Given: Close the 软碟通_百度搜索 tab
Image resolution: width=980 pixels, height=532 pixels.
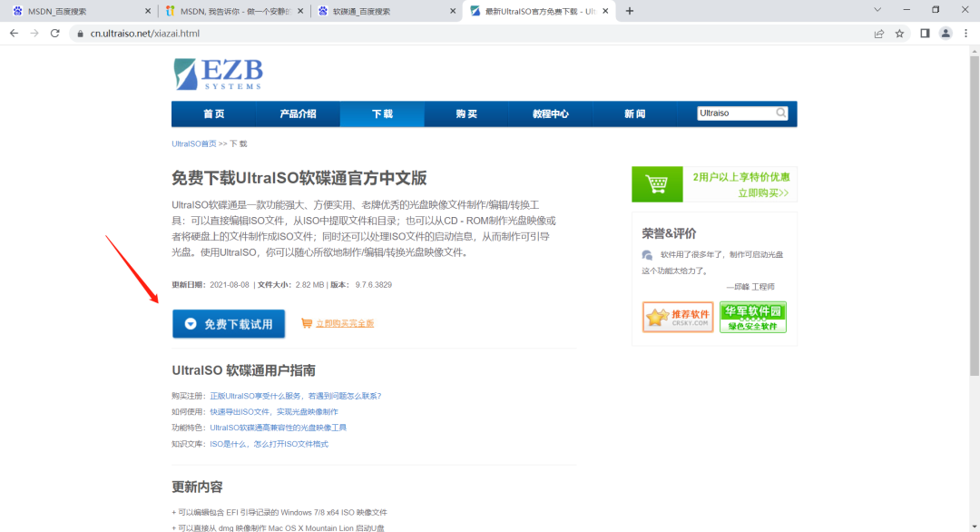Looking at the screenshot, I should [x=453, y=11].
